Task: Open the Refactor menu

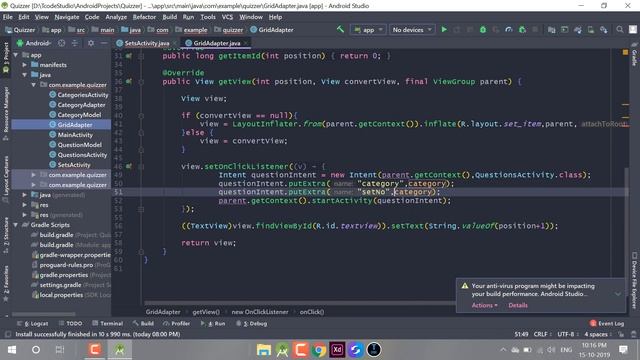Action: [x=144, y=17]
